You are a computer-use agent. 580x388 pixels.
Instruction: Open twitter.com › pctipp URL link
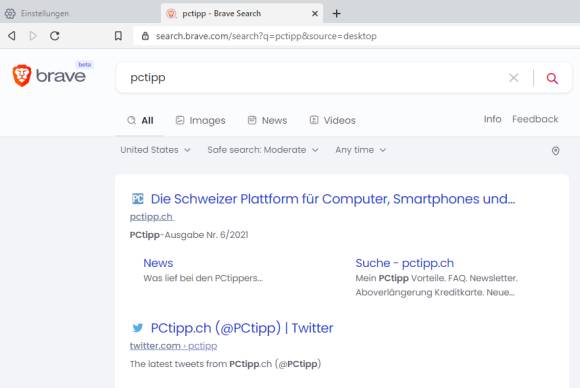(173, 346)
